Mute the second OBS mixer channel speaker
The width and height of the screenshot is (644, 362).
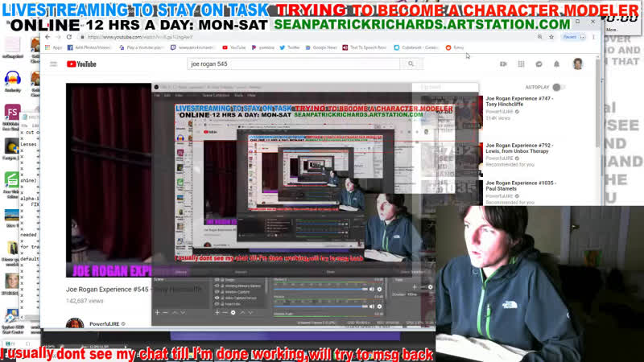pos(372,306)
